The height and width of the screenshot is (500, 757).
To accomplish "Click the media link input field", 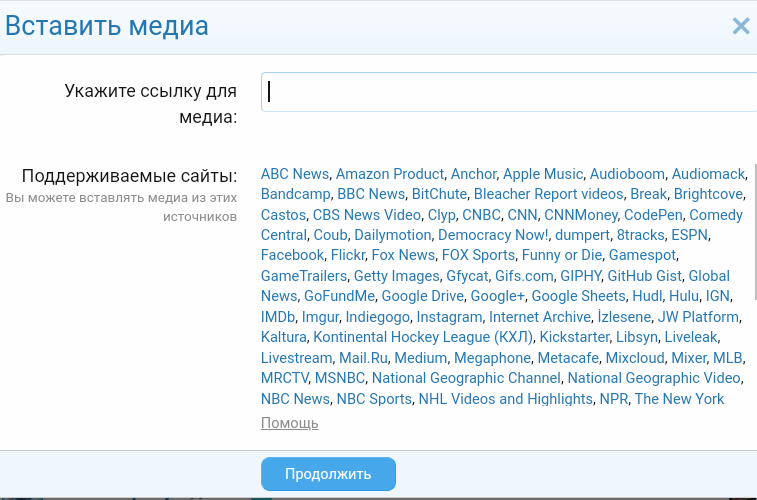I will (x=510, y=92).
